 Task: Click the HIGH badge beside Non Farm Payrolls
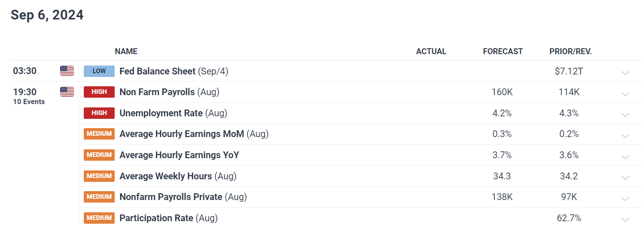99,92
